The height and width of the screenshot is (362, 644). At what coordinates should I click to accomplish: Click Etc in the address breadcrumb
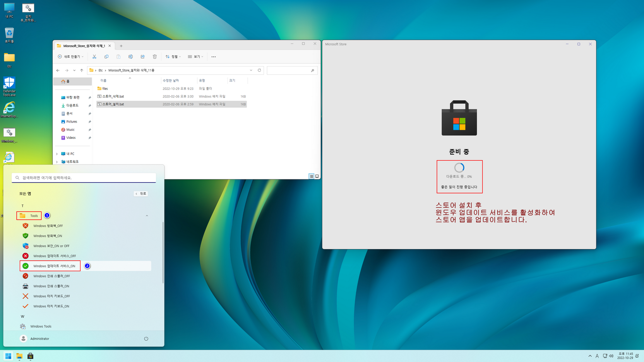(101, 70)
